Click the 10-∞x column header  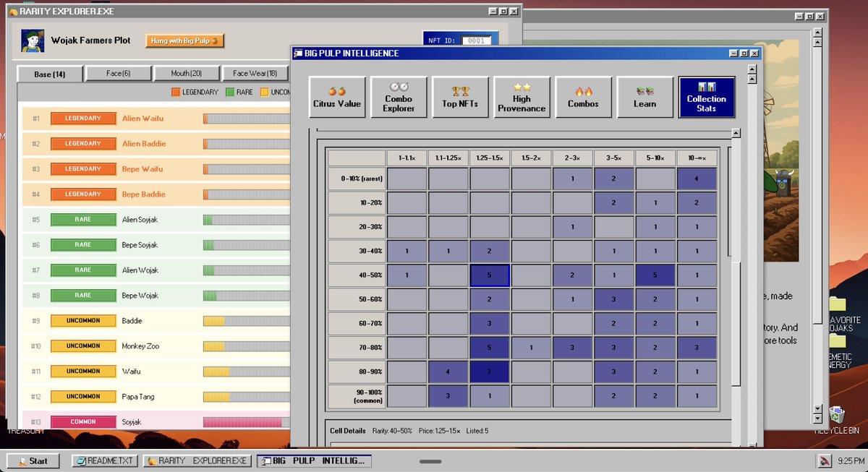[697, 158]
